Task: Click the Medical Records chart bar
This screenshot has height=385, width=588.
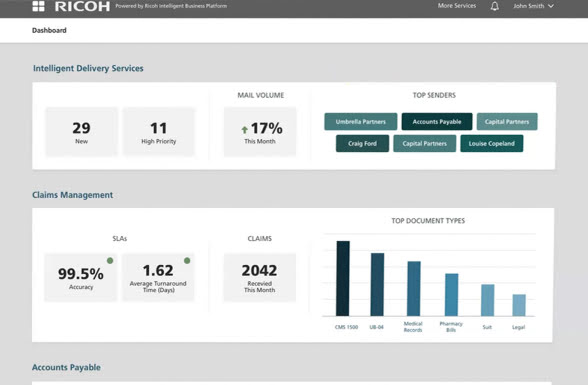Action: pos(414,289)
